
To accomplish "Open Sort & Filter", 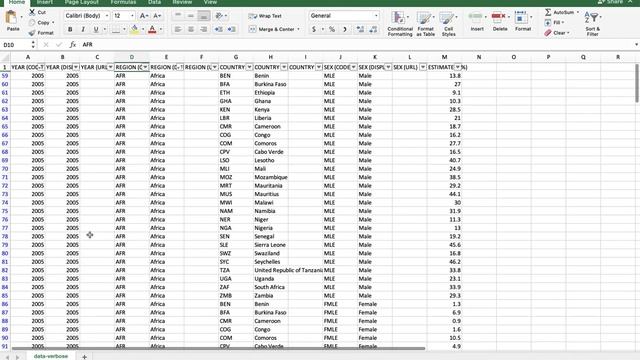I will coord(592,24).
